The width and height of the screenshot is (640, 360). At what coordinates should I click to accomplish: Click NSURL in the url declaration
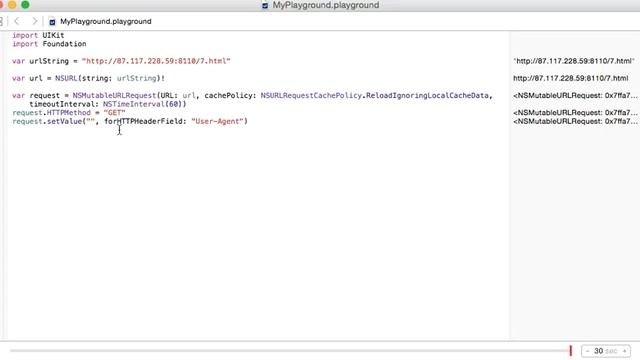[x=66, y=78]
